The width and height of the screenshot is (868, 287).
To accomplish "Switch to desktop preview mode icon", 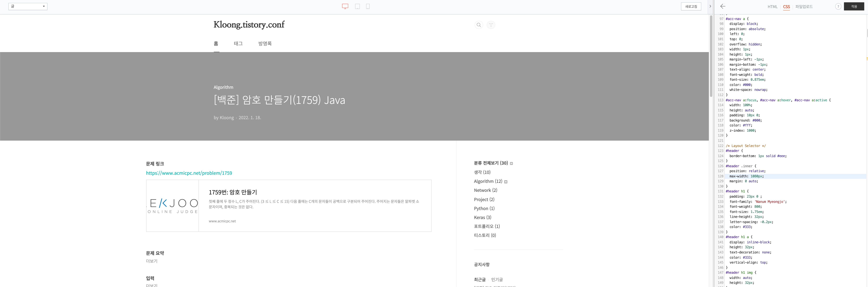I will (345, 6).
